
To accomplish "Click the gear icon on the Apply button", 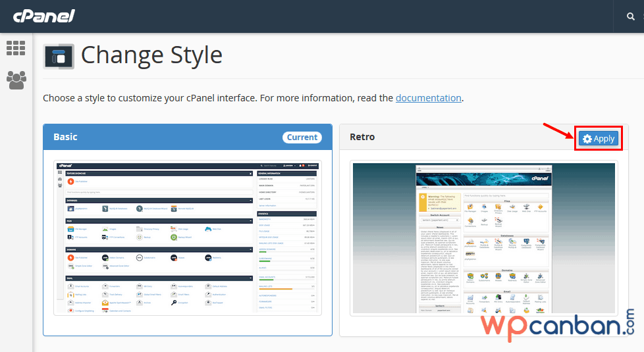I will pyautogui.click(x=587, y=139).
